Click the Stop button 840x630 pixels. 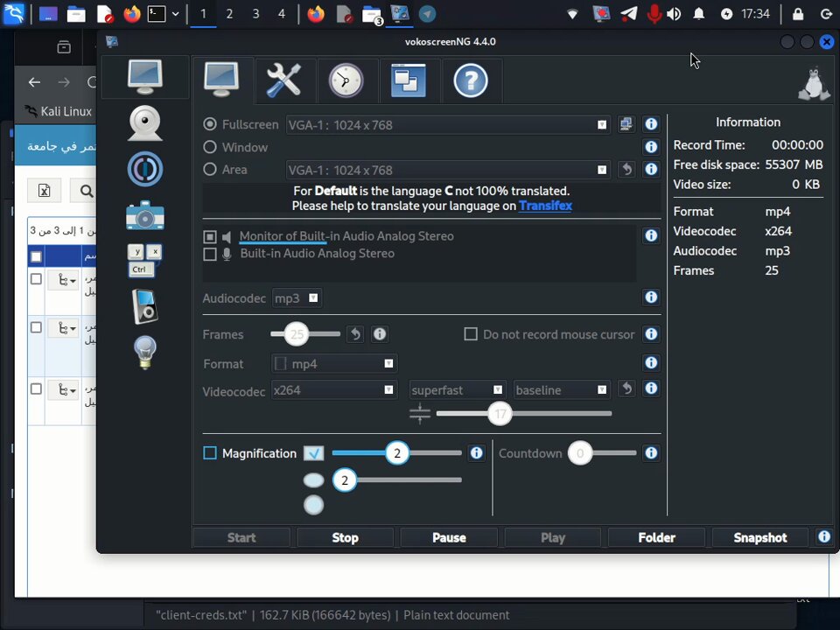tap(345, 537)
